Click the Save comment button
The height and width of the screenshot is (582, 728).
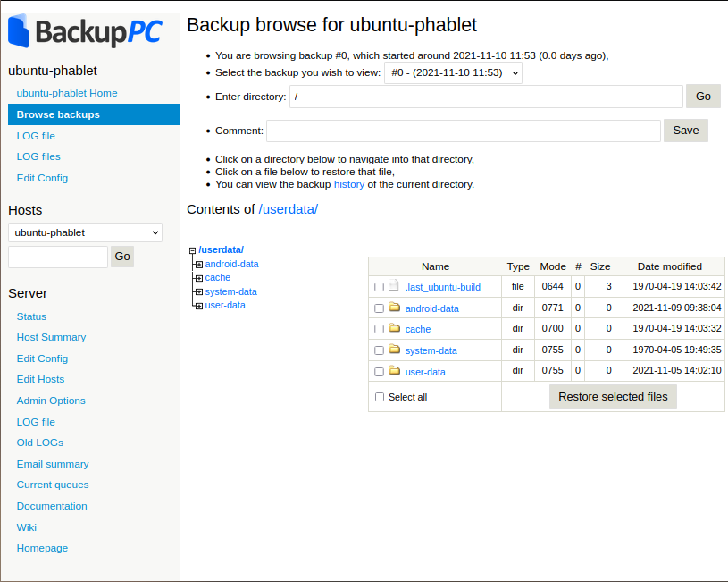pyautogui.click(x=686, y=131)
